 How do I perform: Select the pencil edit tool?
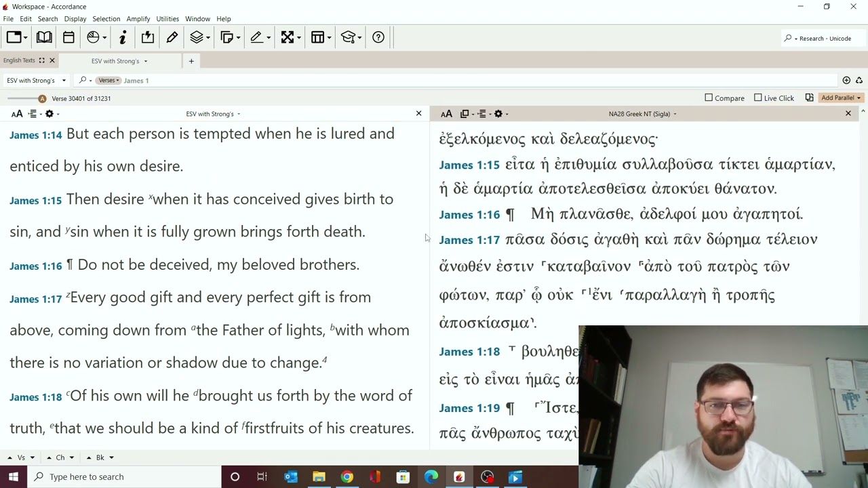[x=172, y=38]
